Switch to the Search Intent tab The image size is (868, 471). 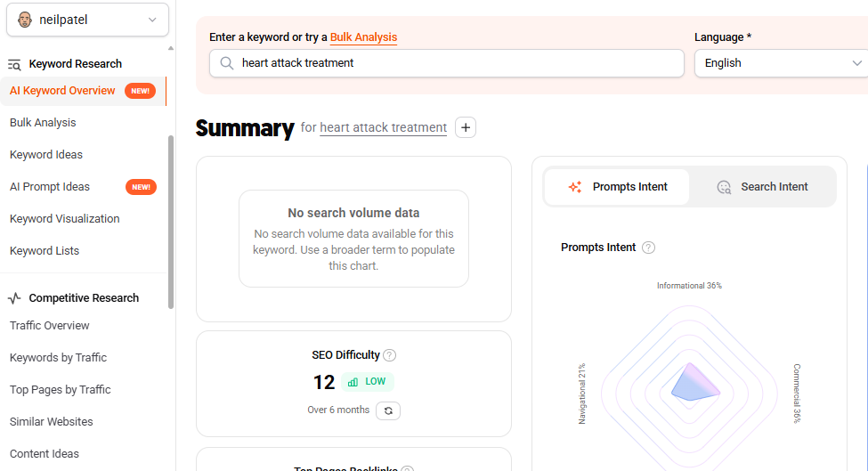pyautogui.click(x=762, y=187)
